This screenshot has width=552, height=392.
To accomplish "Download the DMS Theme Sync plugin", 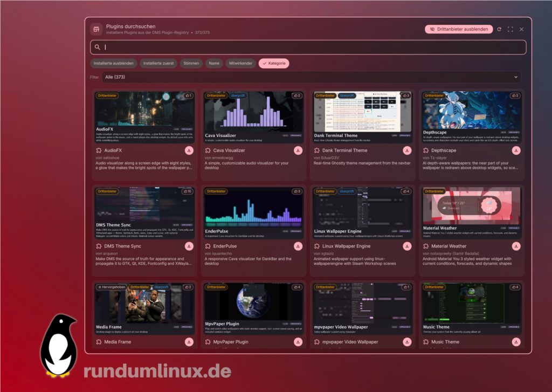I will (x=189, y=246).
